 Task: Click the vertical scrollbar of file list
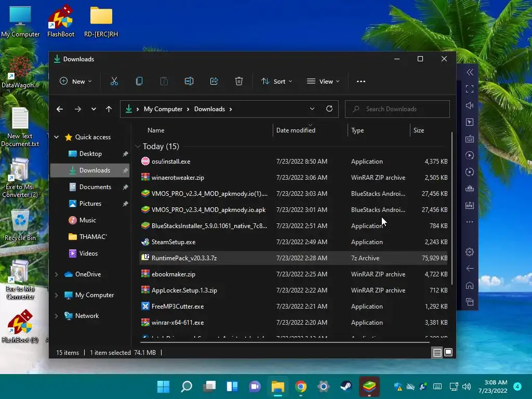pos(451,209)
